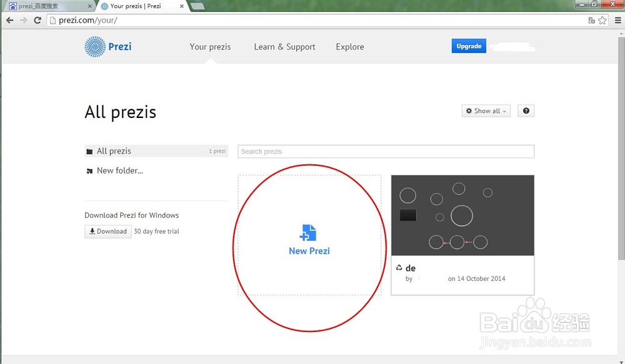Image resolution: width=625 pixels, height=364 pixels.
Task: Open help with the question mark icon
Action: pos(526,111)
